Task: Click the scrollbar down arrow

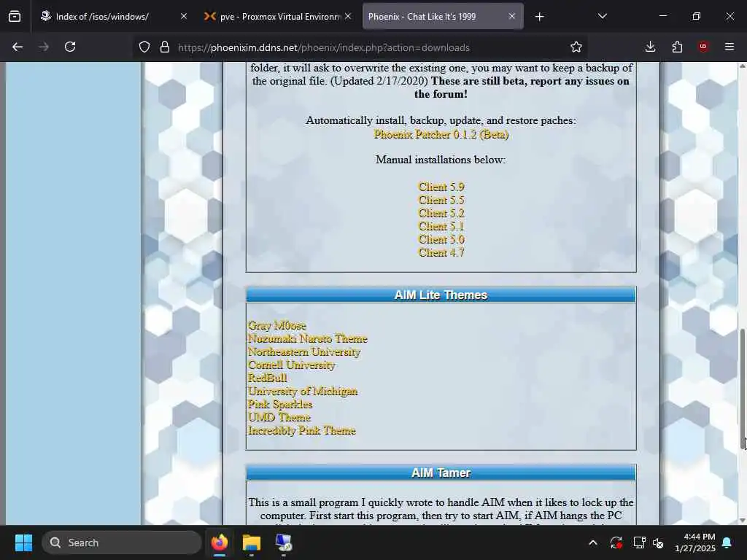Action: (x=742, y=521)
